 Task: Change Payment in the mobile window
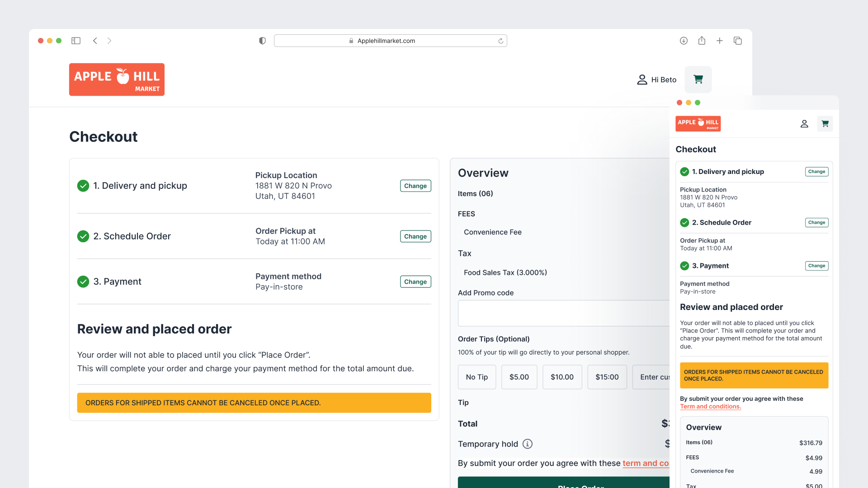(816, 266)
